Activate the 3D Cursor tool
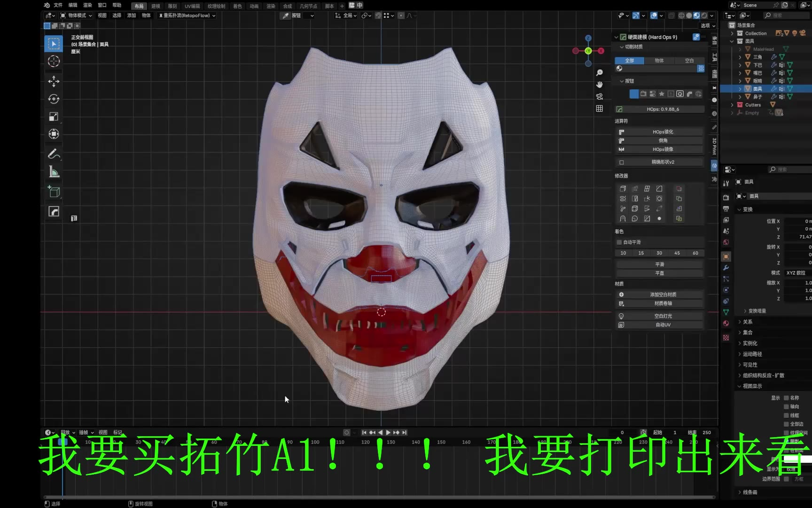812x508 pixels. (54, 61)
